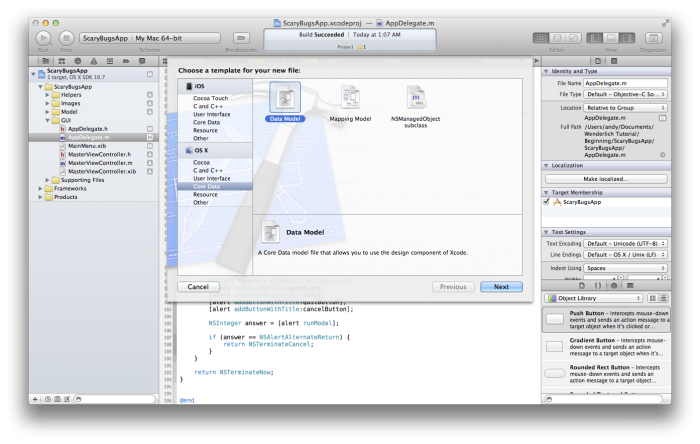700x444 pixels.
Task: Select Other under OS X
Action: coord(201,203)
